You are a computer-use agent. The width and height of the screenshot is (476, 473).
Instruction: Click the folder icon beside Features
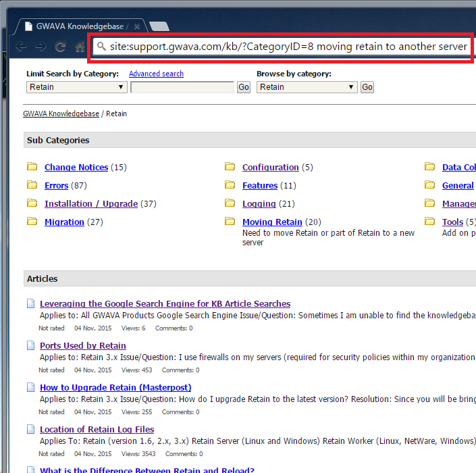click(x=230, y=184)
